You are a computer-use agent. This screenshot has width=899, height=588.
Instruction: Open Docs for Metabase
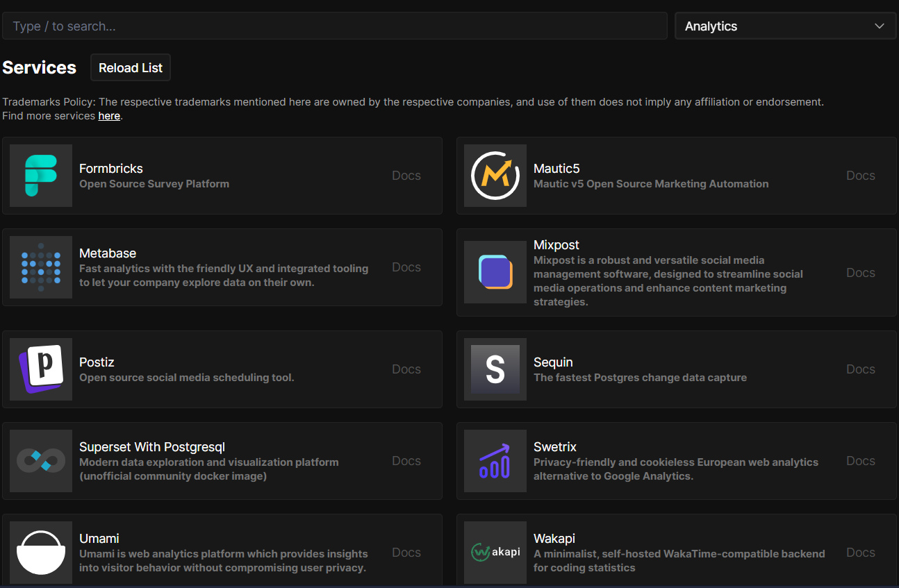click(x=406, y=267)
